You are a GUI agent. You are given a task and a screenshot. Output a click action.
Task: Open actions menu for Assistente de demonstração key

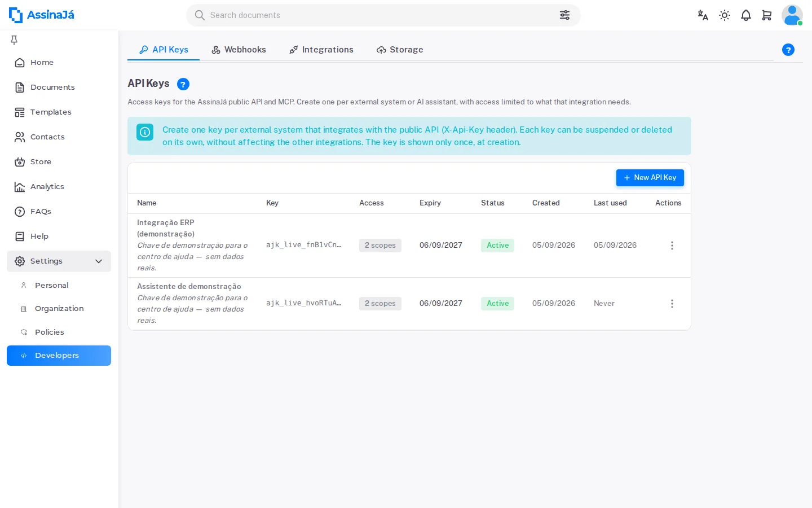click(672, 304)
